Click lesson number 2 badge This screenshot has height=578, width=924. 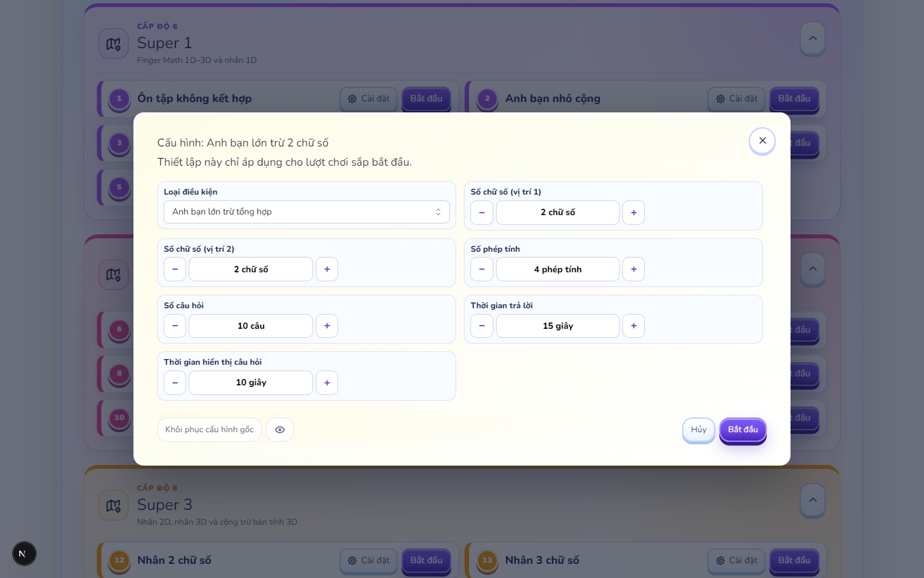[487, 99]
